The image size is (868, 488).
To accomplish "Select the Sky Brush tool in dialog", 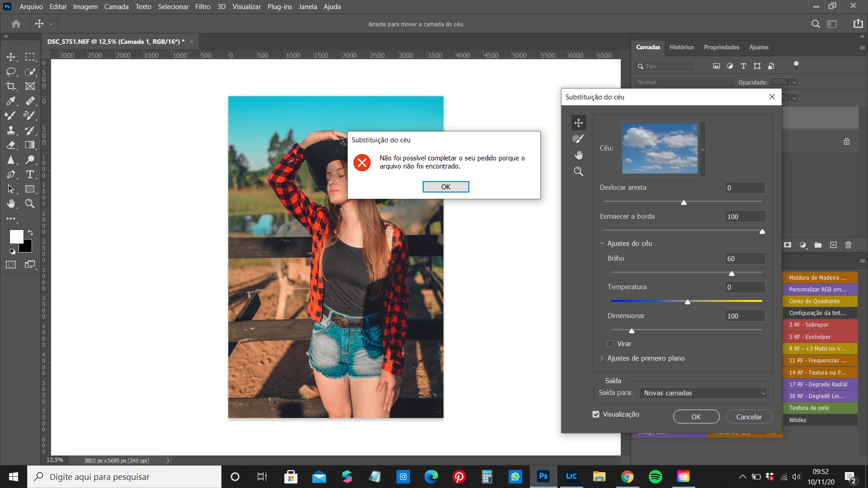I will [x=578, y=139].
